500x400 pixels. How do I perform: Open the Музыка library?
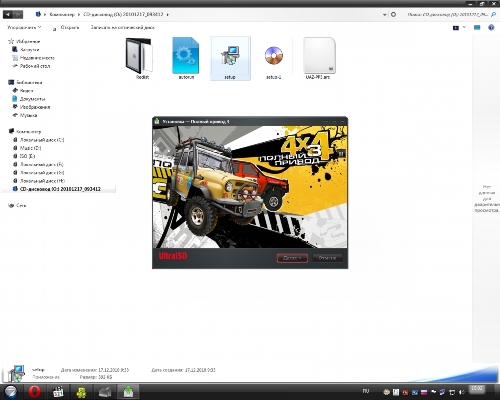[x=28, y=115]
